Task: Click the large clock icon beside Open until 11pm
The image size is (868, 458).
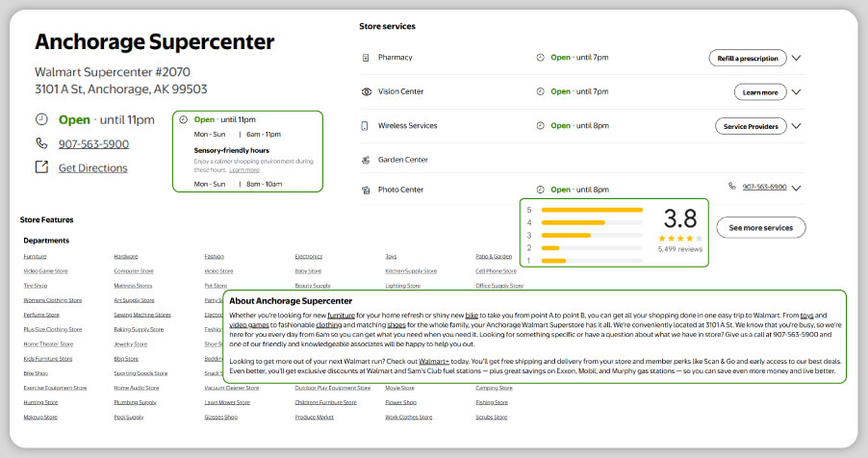Action: tap(41, 120)
